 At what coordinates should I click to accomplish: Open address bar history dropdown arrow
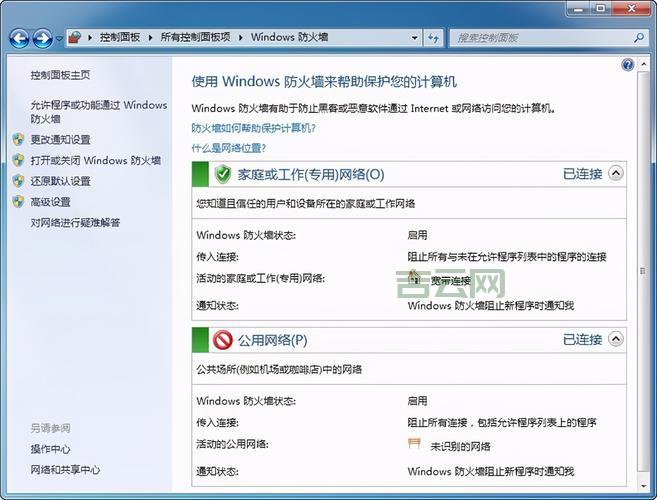coord(414,38)
